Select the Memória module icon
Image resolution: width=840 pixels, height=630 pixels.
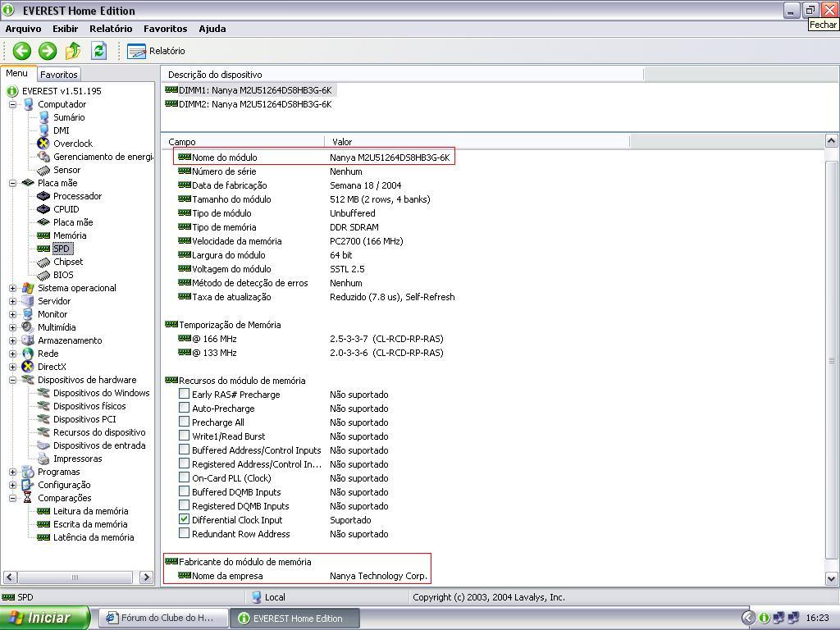[43, 235]
